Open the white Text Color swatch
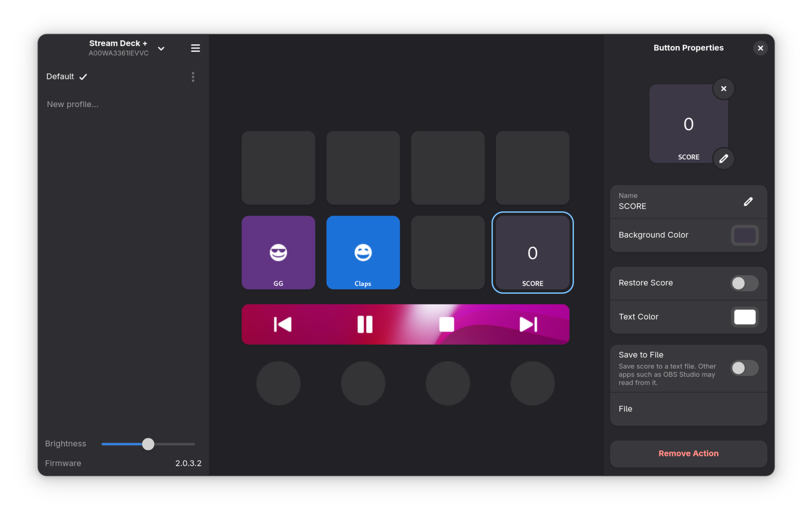 pyautogui.click(x=744, y=317)
